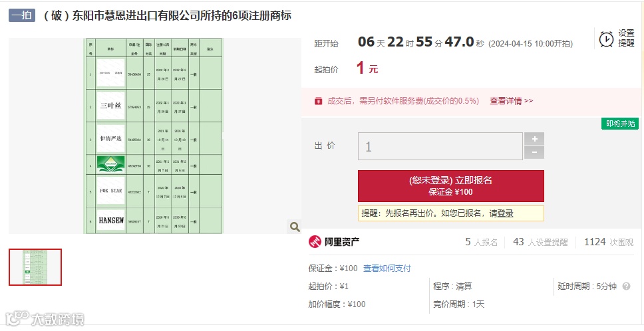Screen dimensions: 644x331
Task: Click the 出价 bid input field
Action: click(x=440, y=146)
